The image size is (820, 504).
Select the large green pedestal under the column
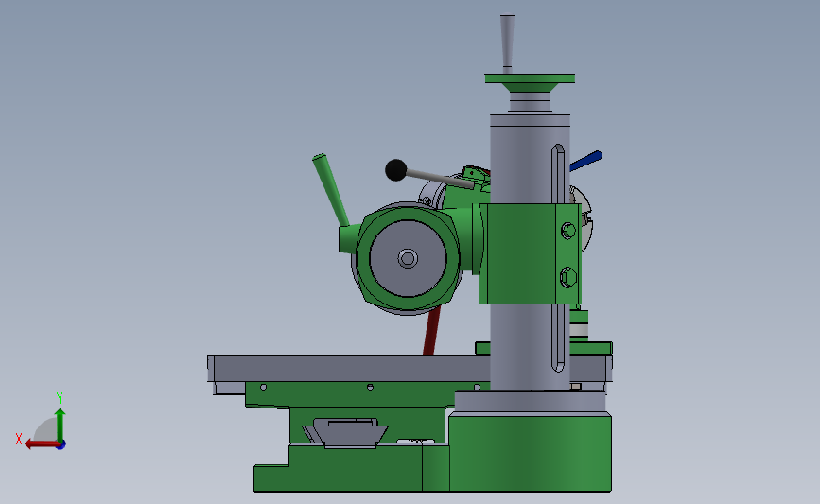[x=530, y=452]
